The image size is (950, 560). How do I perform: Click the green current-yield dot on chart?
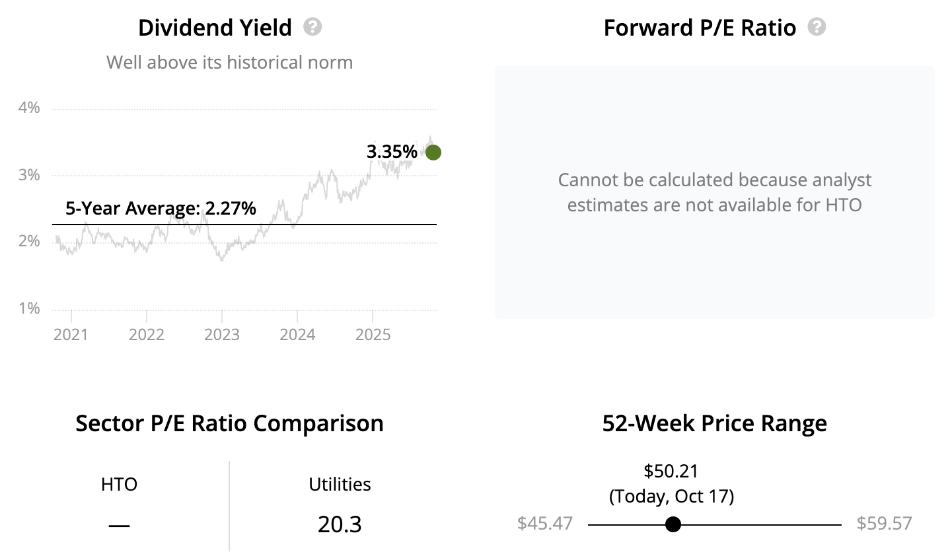(x=433, y=153)
